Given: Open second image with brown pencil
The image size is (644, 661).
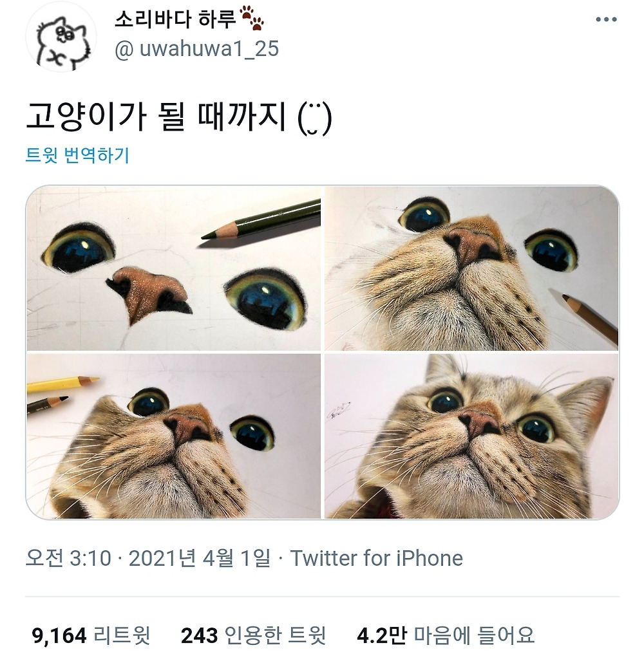Looking at the screenshot, I should coord(471,268).
